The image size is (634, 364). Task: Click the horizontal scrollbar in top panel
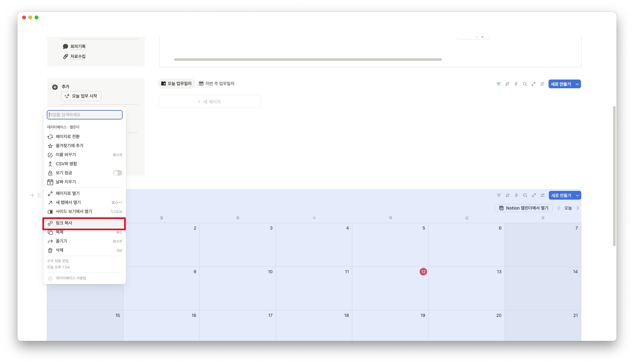point(308,60)
